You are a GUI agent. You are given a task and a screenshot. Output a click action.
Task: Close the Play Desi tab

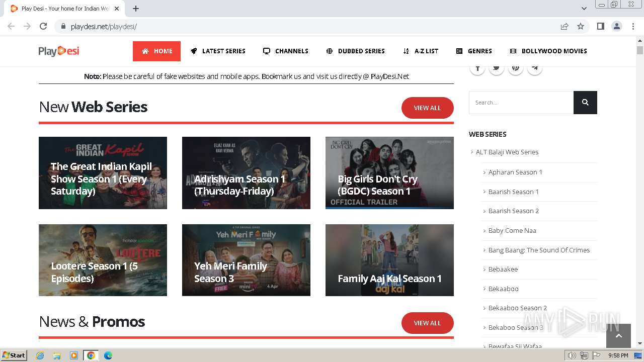117,9
